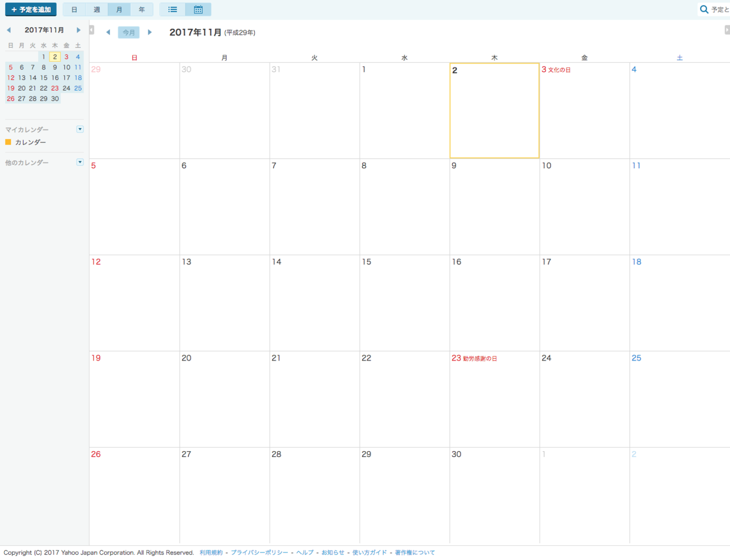Click 文化の日 holiday label
730x560 pixels.
point(559,70)
